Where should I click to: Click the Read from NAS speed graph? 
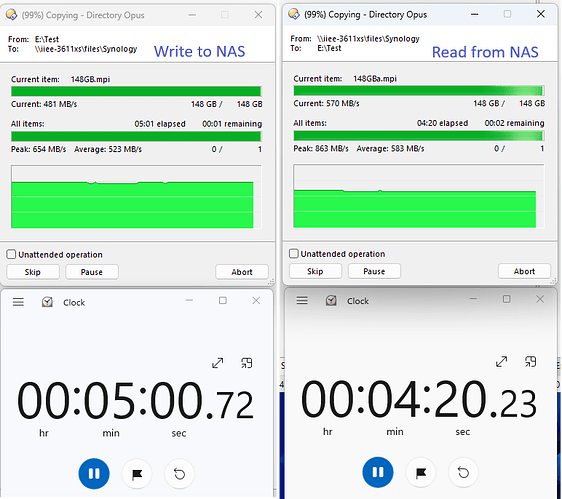tap(419, 196)
